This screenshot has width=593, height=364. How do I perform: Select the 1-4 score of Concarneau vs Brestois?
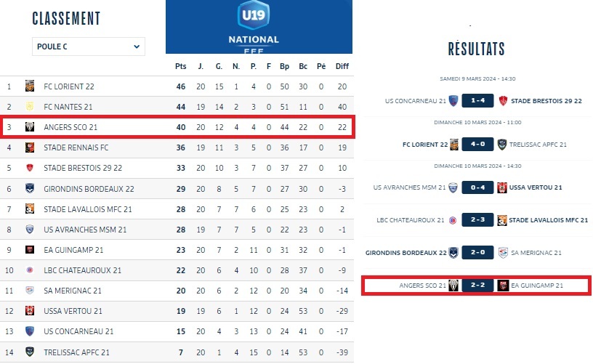[477, 101]
